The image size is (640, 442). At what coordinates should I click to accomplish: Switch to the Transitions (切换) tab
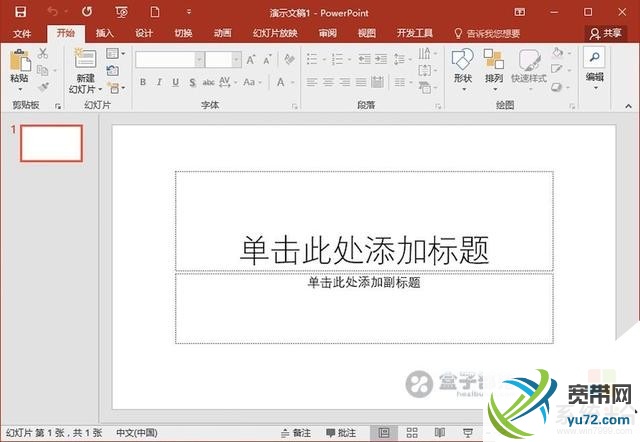coord(183,33)
